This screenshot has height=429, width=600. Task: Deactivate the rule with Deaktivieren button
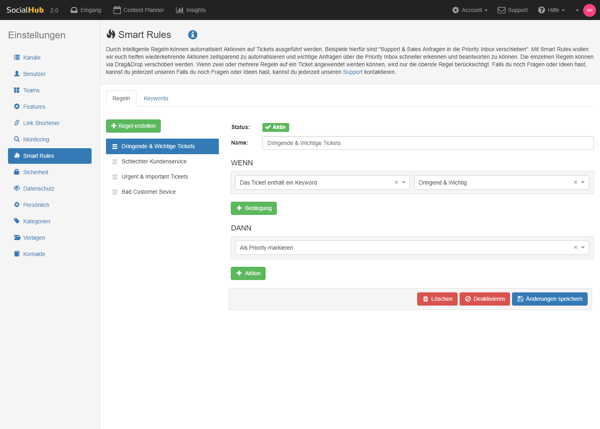point(485,299)
